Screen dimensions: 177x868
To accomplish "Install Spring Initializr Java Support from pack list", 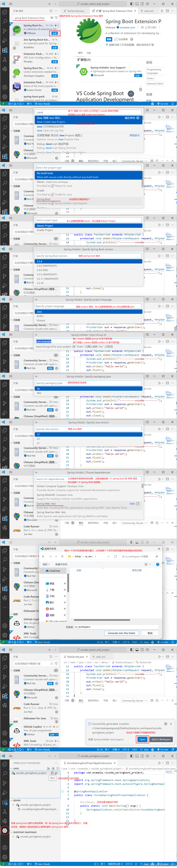I will pos(137,75).
